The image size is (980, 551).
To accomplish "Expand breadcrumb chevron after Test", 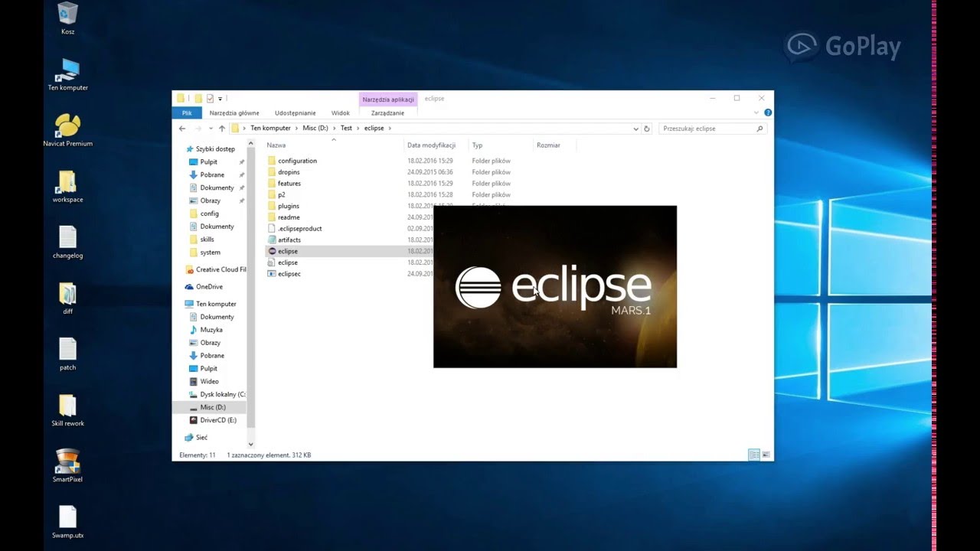I will pyautogui.click(x=358, y=129).
